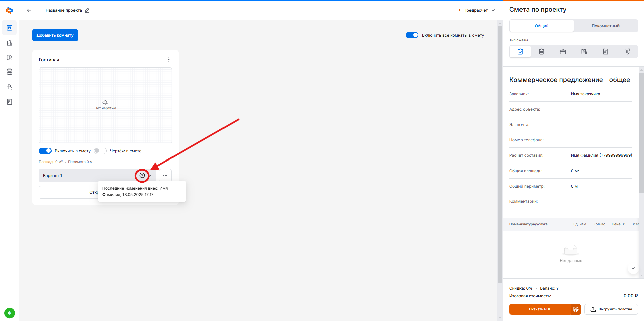Open the Предрасчёт status dropdown

(477, 10)
